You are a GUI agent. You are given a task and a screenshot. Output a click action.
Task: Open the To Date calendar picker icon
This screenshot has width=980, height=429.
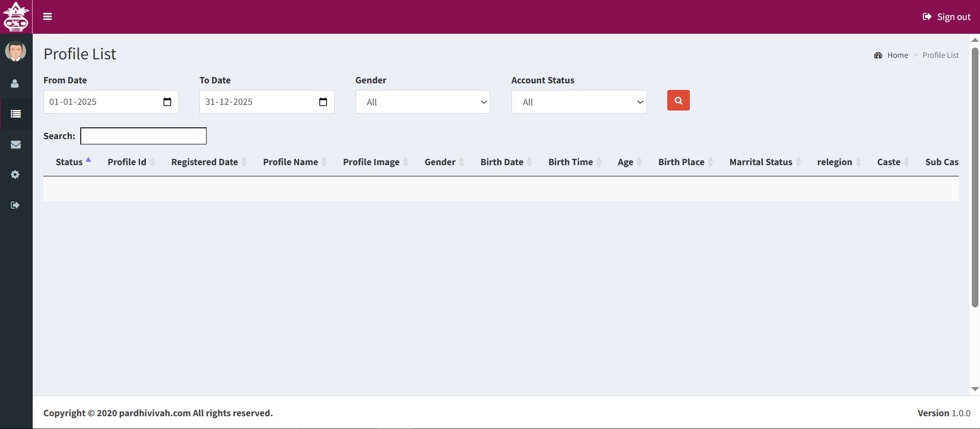tap(323, 102)
